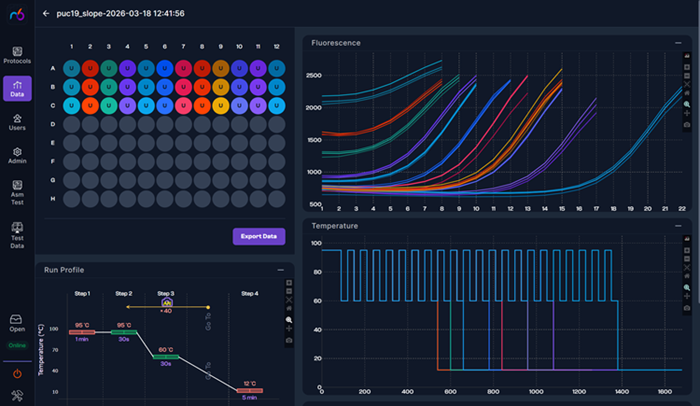Zoom in on the Fluorescence chart
The width and height of the screenshot is (700, 406).
pos(687,67)
